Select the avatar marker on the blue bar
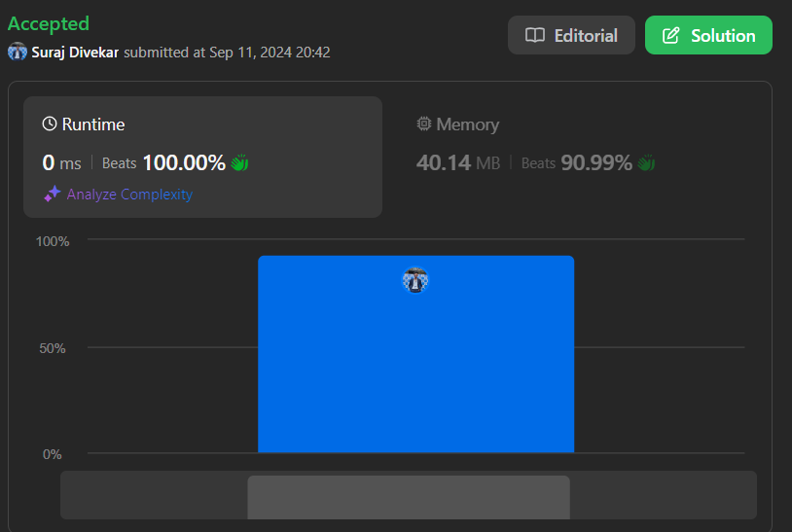The height and width of the screenshot is (532, 792). 415,280
